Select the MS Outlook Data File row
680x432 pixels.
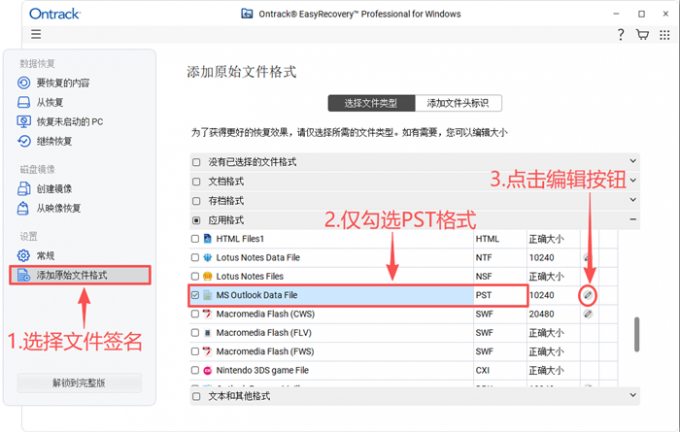pyautogui.click(x=403, y=295)
